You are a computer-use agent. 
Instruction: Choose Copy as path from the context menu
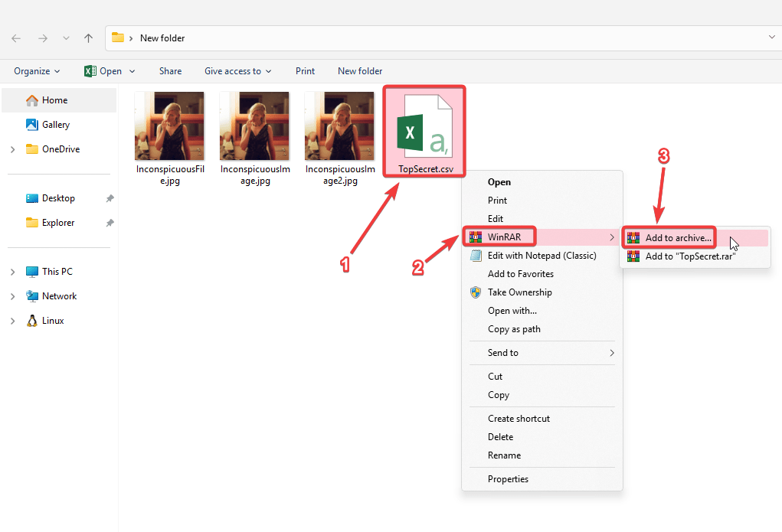coord(542,329)
